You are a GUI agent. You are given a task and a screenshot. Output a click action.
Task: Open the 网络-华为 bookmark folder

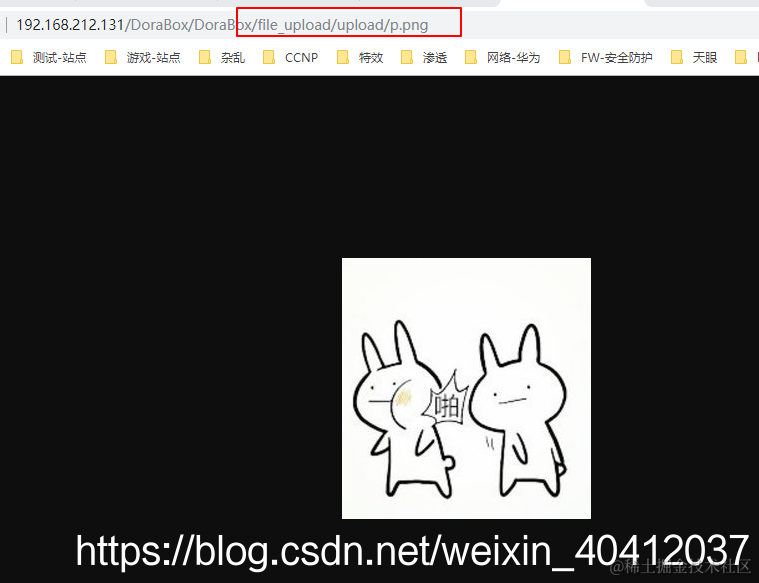(x=502, y=58)
